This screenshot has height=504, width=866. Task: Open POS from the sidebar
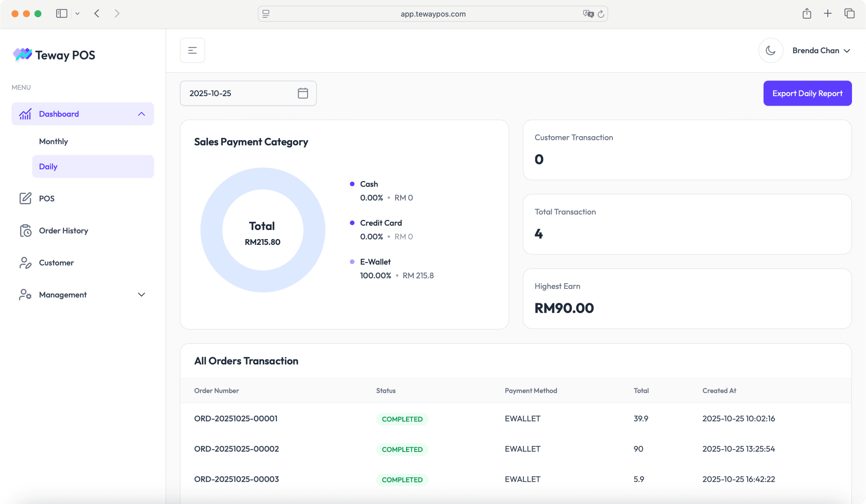[x=47, y=198]
